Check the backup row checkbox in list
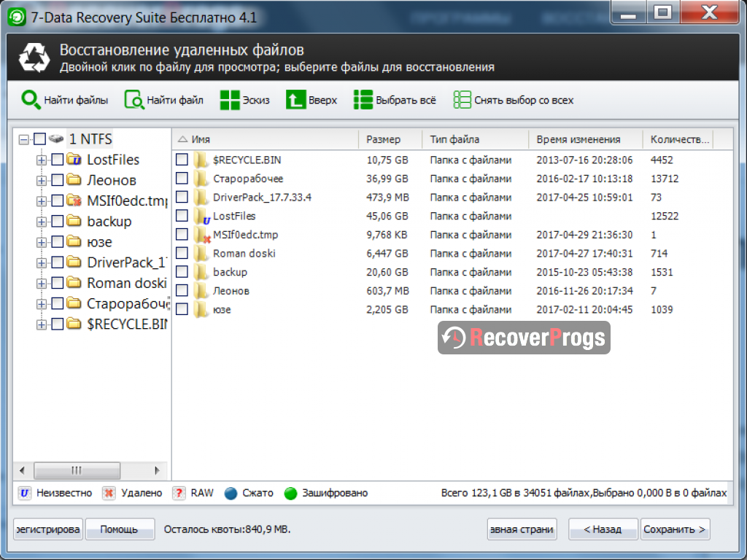Image resolution: width=747 pixels, height=560 pixels. point(182,272)
